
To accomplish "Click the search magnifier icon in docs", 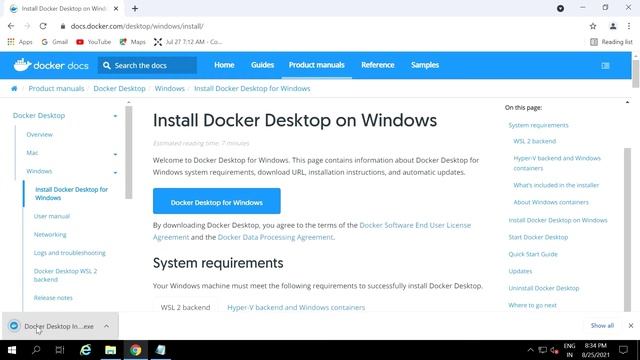I will click(107, 65).
